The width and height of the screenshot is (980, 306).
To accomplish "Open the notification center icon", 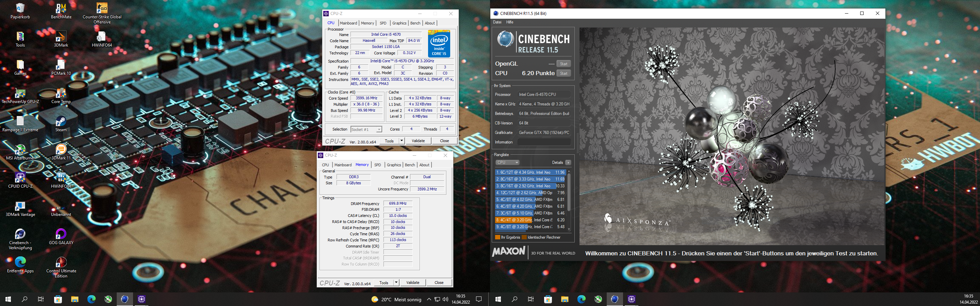I will click(479, 299).
